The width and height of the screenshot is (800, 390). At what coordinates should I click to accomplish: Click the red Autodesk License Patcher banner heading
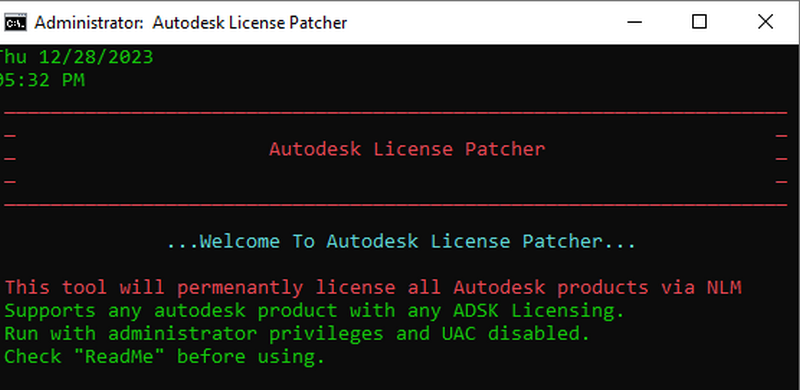(x=407, y=149)
